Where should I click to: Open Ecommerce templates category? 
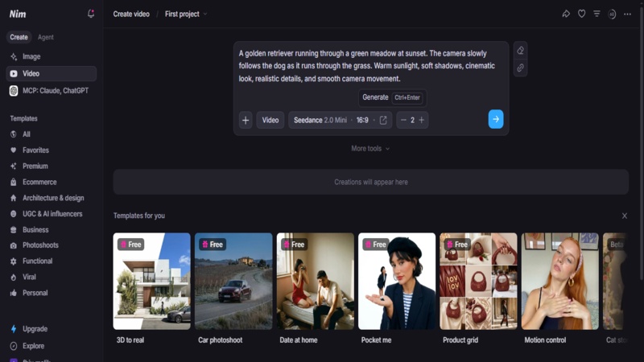tap(52, 183)
